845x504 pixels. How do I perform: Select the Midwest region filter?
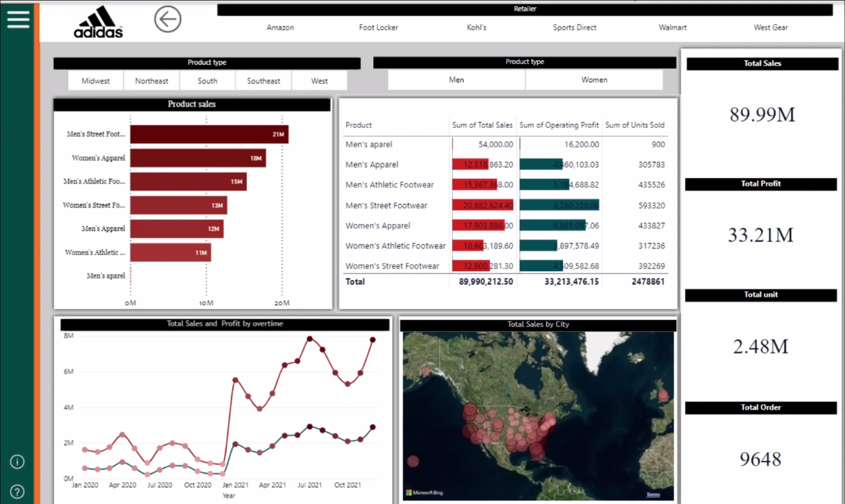(x=96, y=80)
